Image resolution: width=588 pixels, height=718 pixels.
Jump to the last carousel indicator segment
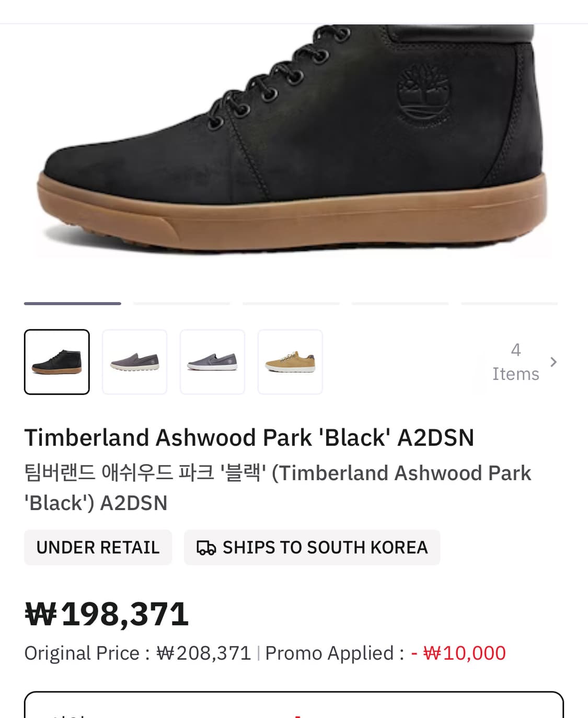pyautogui.click(x=509, y=303)
